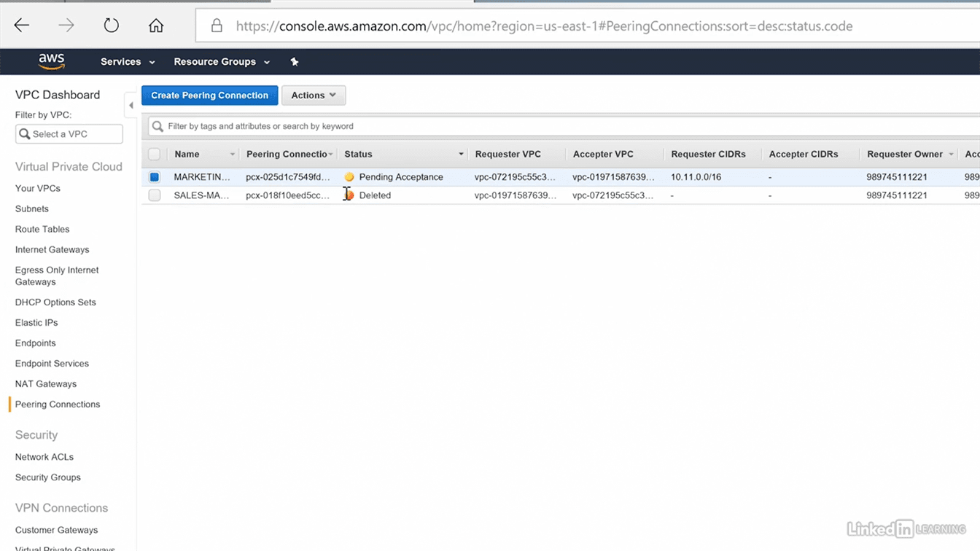Click Create Peering Connection button
980x551 pixels.
click(x=209, y=95)
